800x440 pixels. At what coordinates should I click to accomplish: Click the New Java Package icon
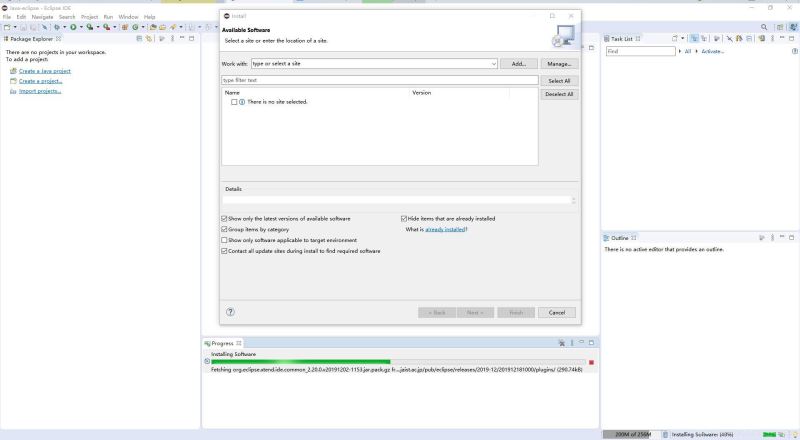(124, 27)
